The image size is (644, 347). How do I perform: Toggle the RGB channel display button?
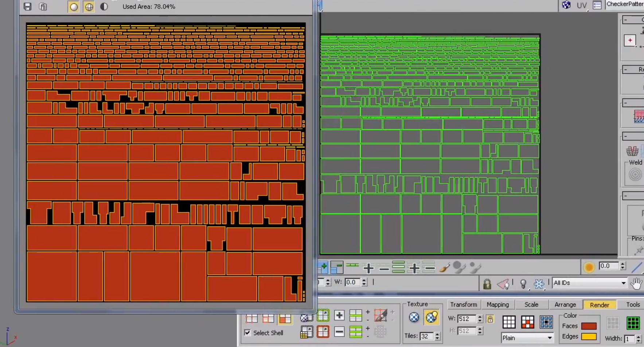pyautogui.click(x=74, y=7)
